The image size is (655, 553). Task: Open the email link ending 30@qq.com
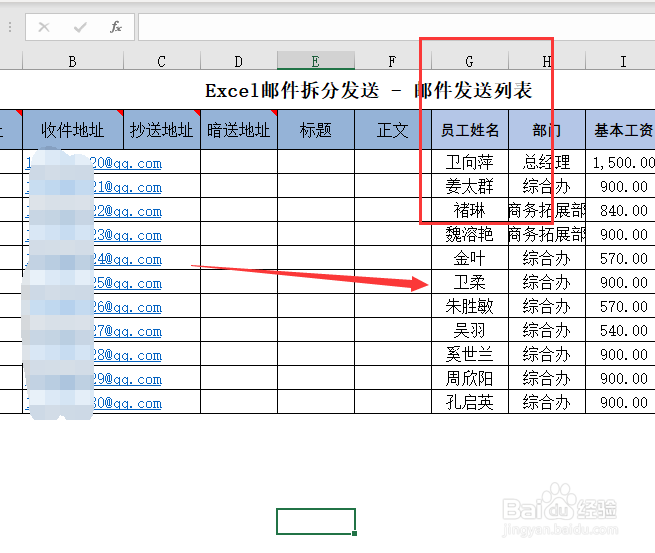point(126,403)
